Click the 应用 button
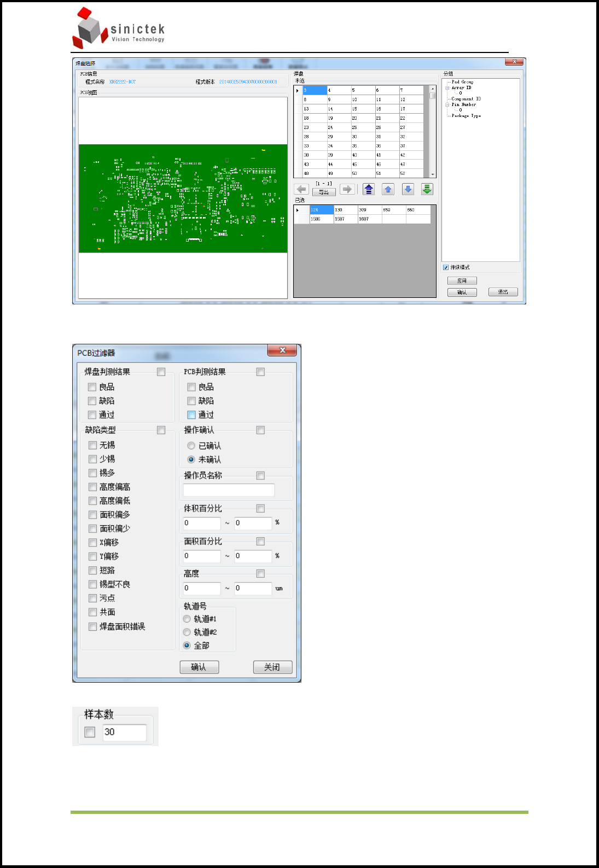This screenshot has width=599, height=868. pyautogui.click(x=462, y=280)
